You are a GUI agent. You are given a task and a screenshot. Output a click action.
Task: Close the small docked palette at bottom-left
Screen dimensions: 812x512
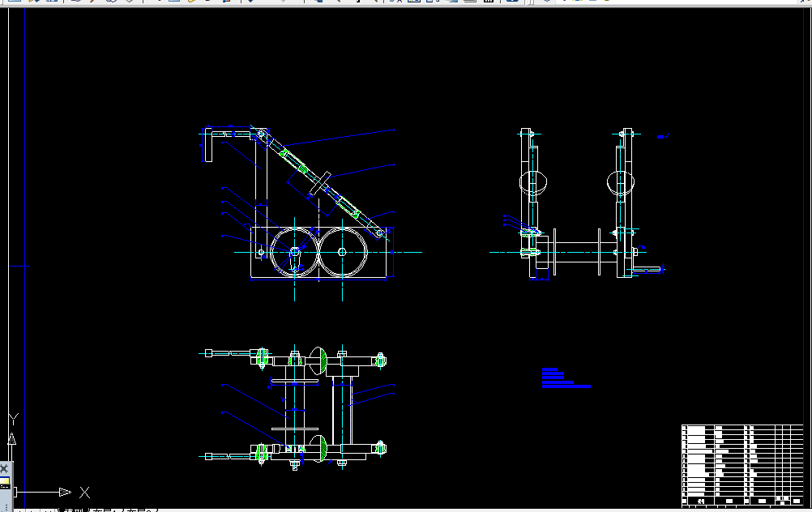pyautogui.click(x=4, y=469)
